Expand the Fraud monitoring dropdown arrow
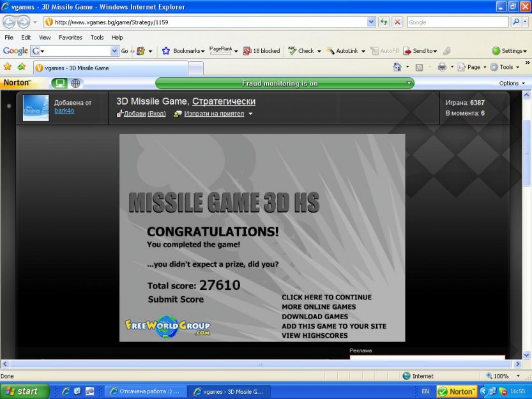 pyautogui.click(x=409, y=83)
